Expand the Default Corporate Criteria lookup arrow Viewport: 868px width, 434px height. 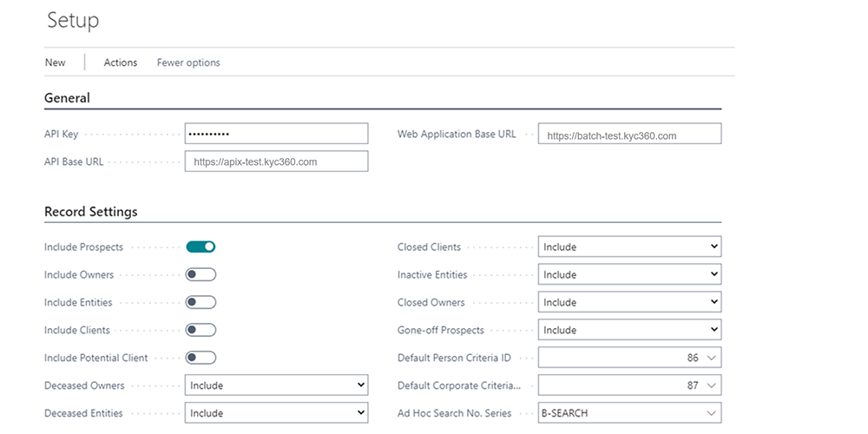coord(712,385)
